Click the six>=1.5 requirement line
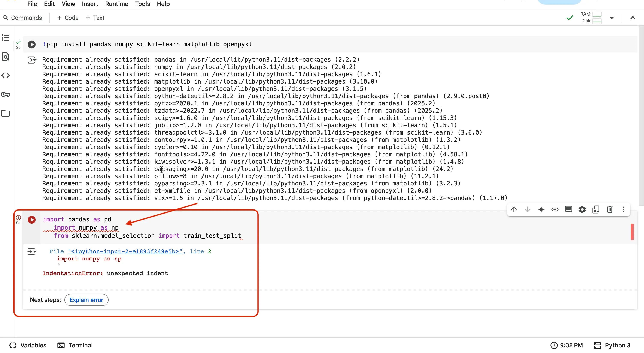Image resolution: width=644 pixels, height=353 pixels. 275,198
